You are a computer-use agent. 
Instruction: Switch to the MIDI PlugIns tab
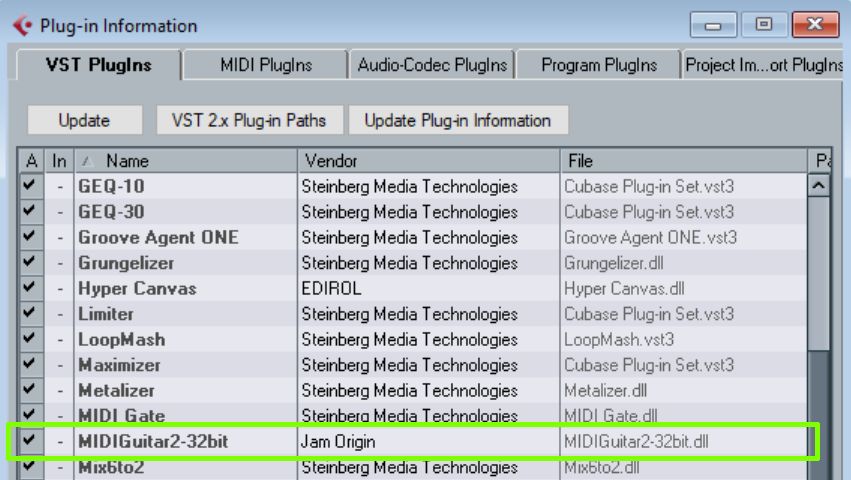tap(266, 65)
